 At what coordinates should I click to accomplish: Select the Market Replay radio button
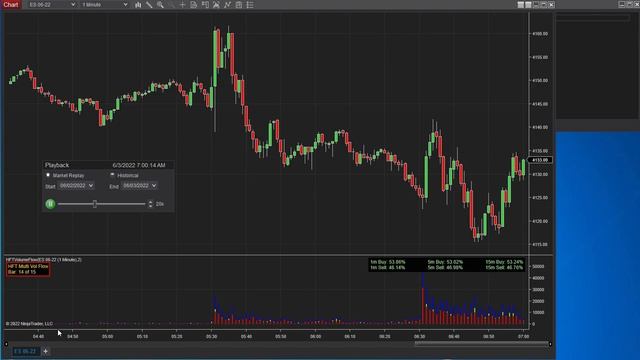pos(48,175)
